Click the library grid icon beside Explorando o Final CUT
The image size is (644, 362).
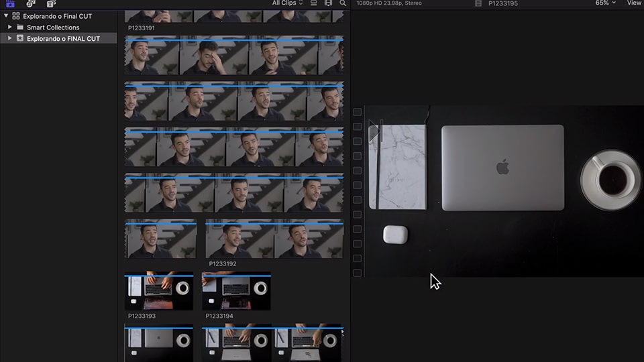16,16
